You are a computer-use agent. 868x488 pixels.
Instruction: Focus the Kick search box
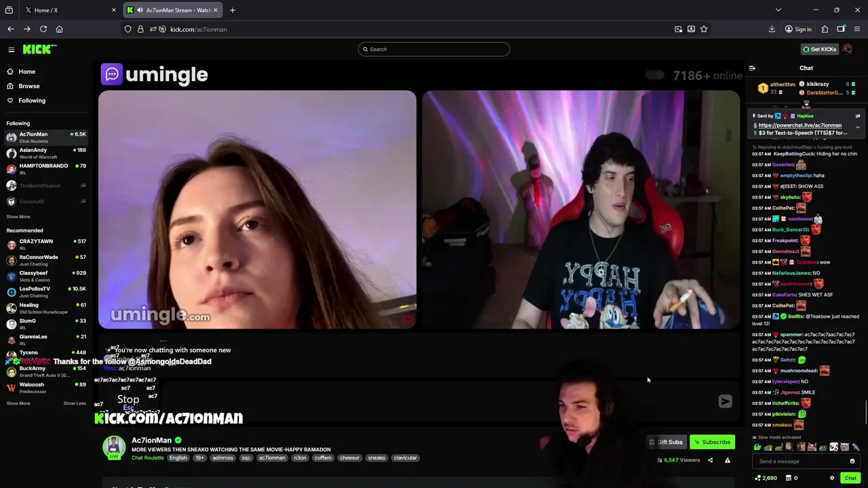coord(434,49)
